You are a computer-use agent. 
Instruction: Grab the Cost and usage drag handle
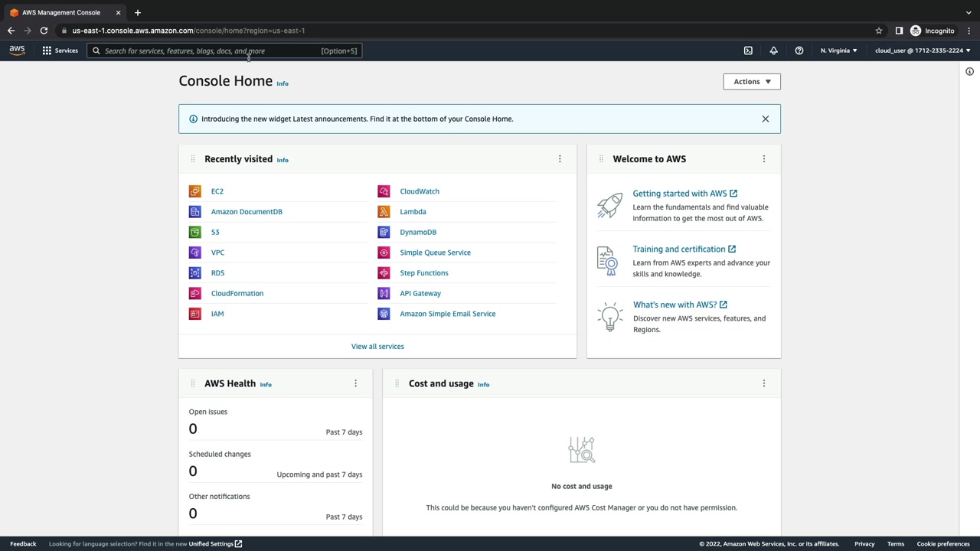[397, 383]
